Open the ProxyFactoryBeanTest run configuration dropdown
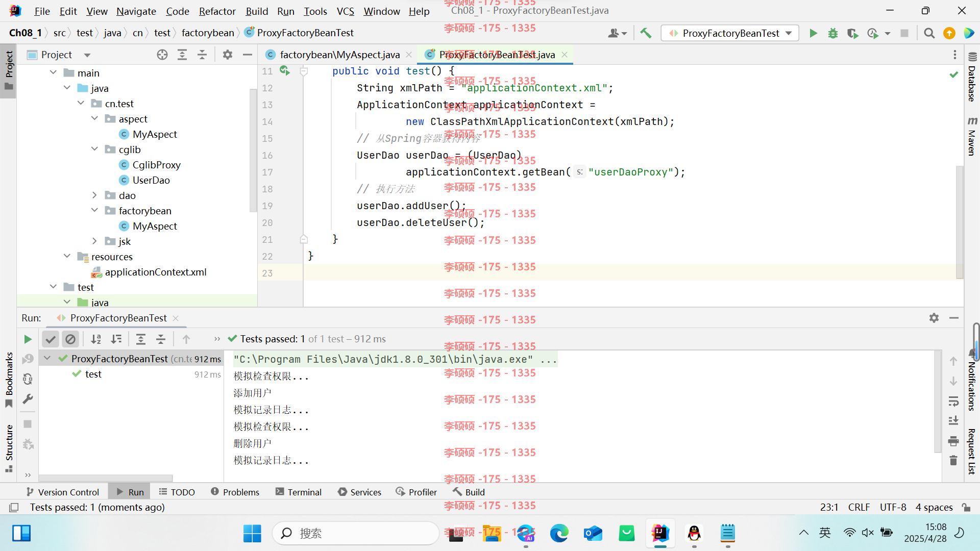This screenshot has width=980, height=551. click(730, 33)
